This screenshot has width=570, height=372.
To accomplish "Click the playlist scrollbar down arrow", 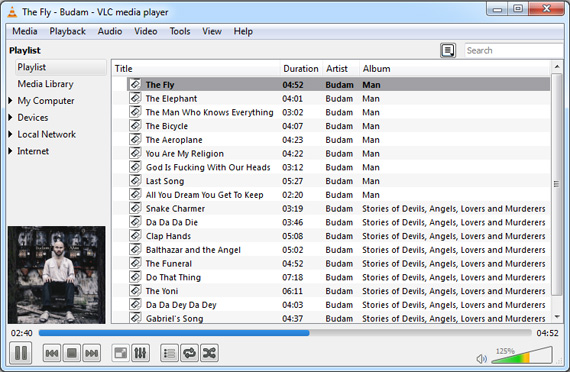I will tap(557, 317).
